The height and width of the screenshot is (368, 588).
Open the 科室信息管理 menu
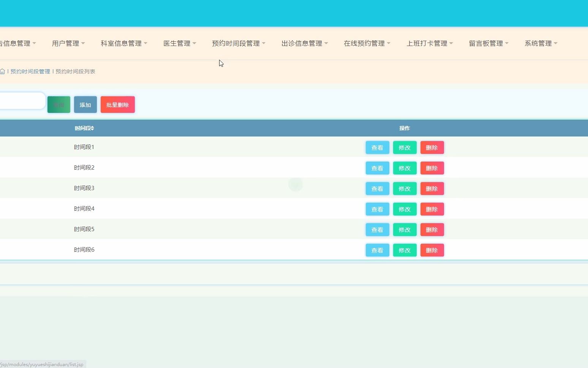124,43
